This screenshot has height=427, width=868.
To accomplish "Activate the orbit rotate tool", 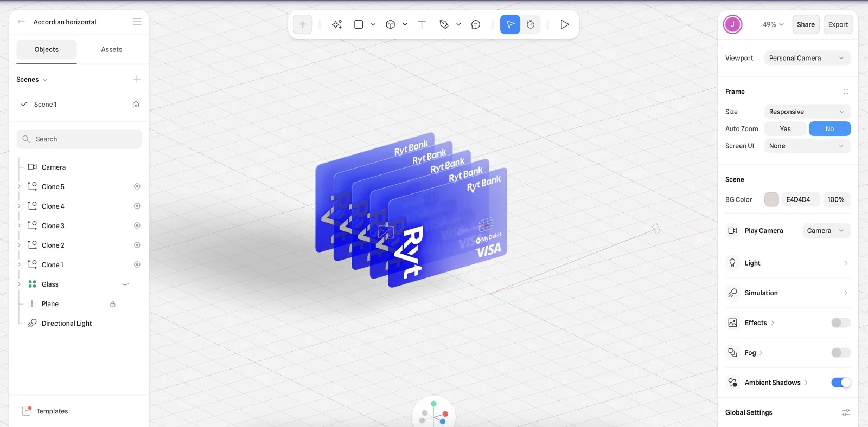I will point(531,24).
